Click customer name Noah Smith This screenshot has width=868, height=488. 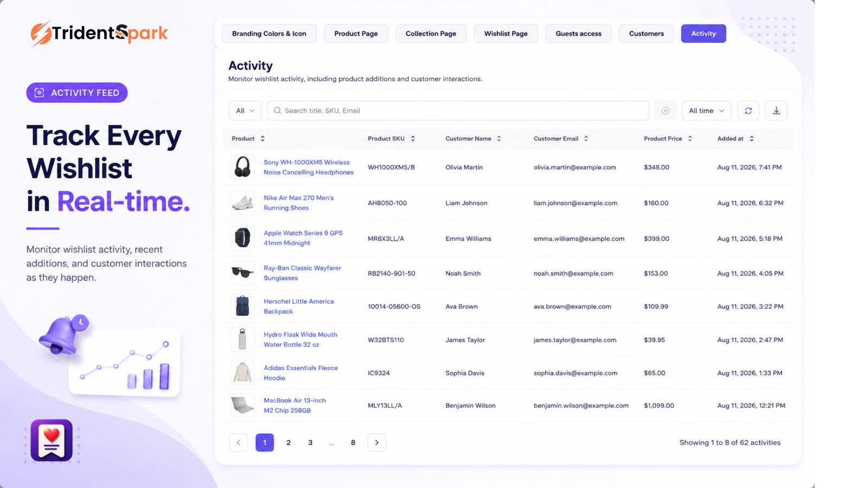coord(463,274)
